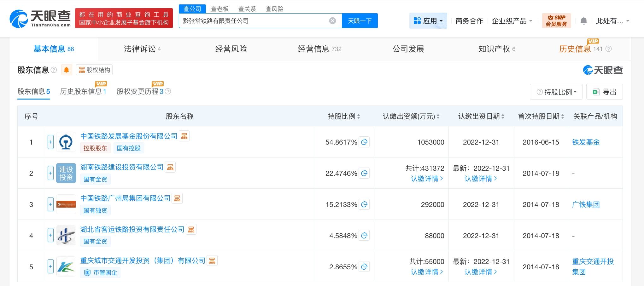Viewport: 644px width, 286px height.
Task: Open the 应用 dropdown menu
Action: [428, 21]
